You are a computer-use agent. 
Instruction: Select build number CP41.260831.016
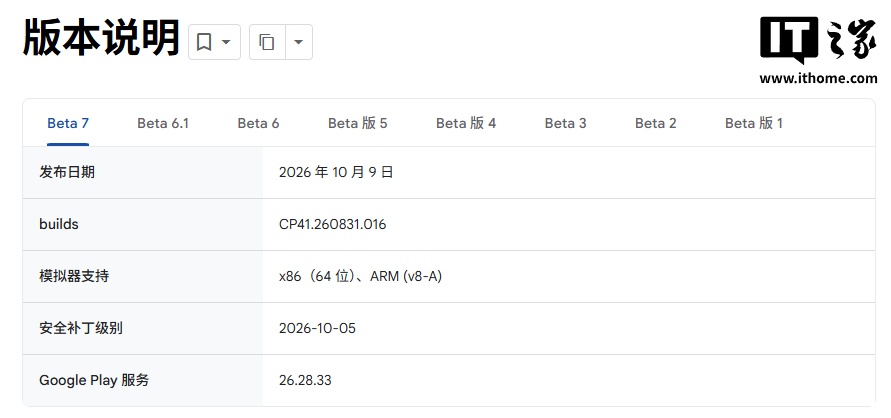pyautogui.click(x=332, y=224)
